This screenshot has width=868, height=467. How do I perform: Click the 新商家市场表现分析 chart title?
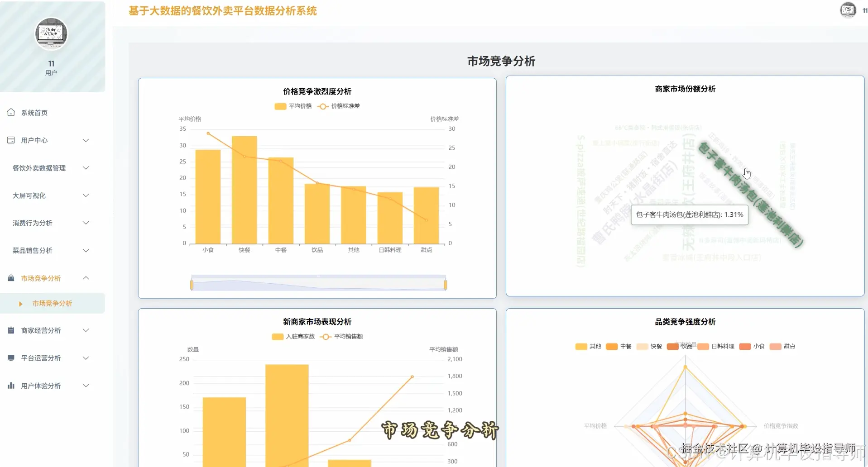coord(317,322)
